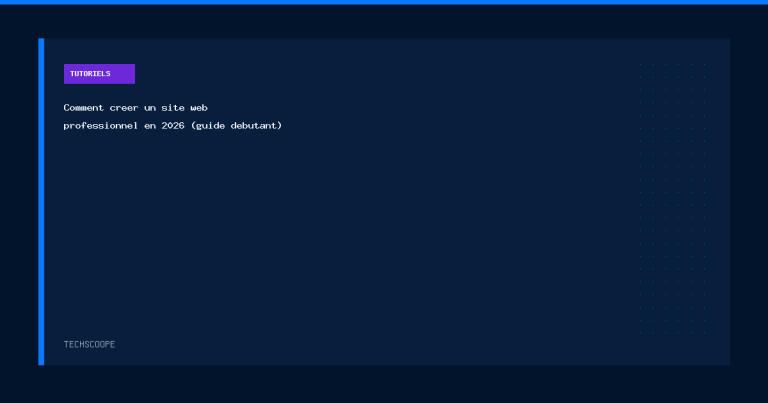This screenshot has width=768, height=403.
Task: Click the dark margin left of accent bar
Action: tap(19, 202)
